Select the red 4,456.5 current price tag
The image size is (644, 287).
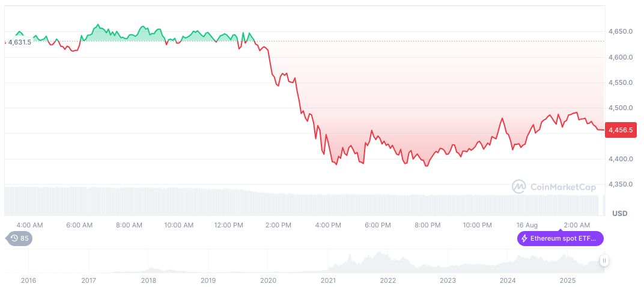point(619,129)
